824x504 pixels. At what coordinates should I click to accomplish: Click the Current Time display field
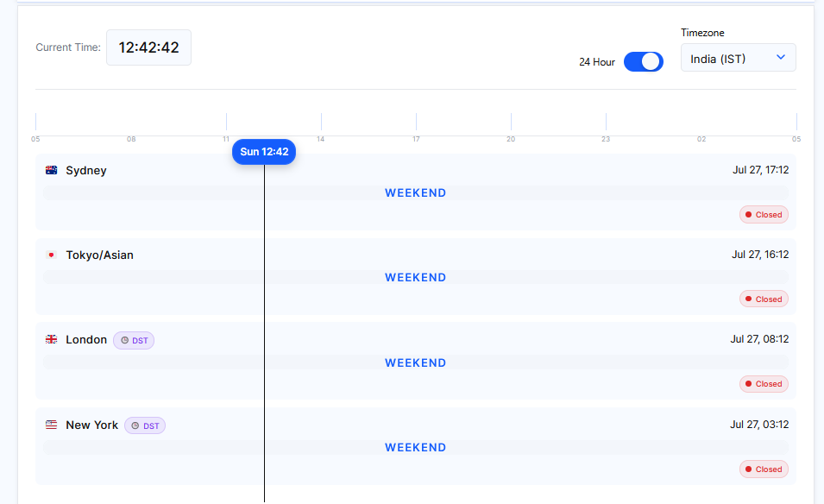[148, 47]
